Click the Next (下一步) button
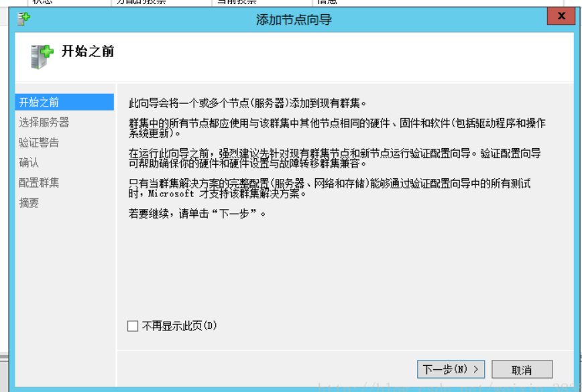 [451, 369]
